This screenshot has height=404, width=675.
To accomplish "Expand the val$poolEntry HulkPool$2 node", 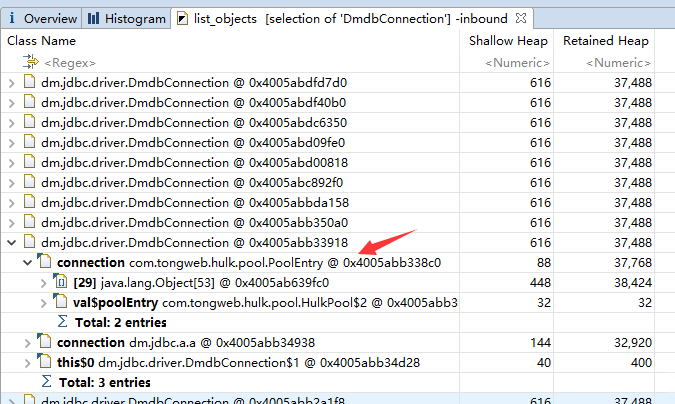I will 43,303.
